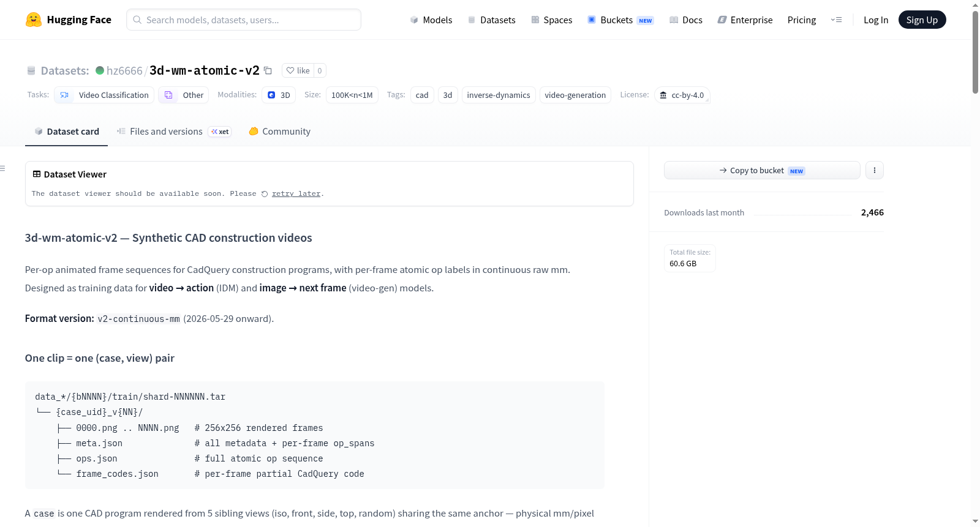Go to Datasets in the top navigation
This screenshot has height=527, width=980.
click(x=491, y=20)
